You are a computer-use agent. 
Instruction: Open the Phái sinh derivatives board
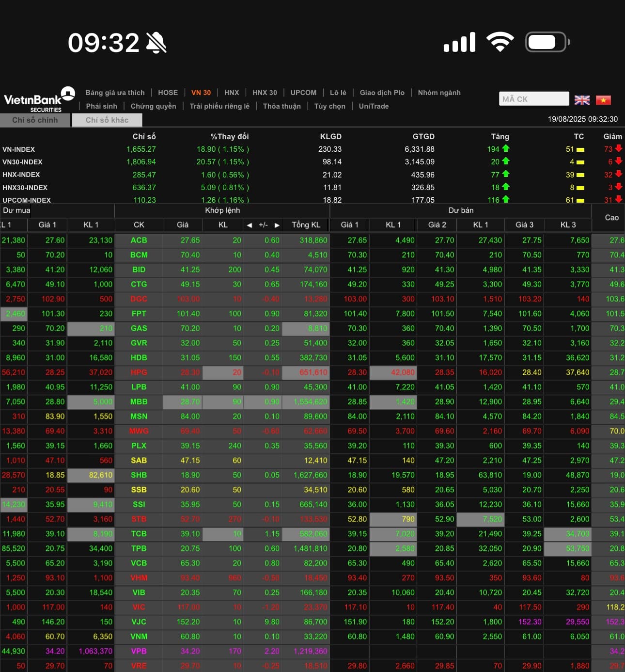click(x=101, y=106)
